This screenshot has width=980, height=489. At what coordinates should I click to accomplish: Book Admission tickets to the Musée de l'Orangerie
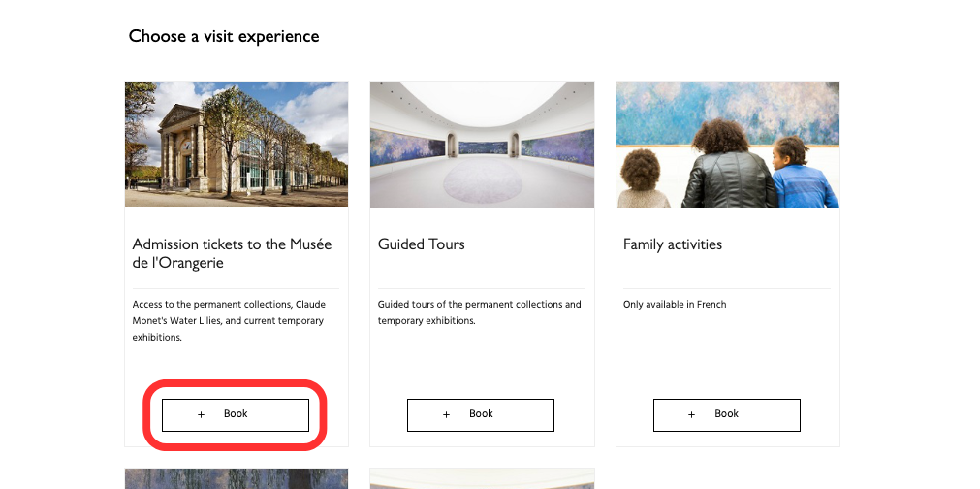[236, 414]
